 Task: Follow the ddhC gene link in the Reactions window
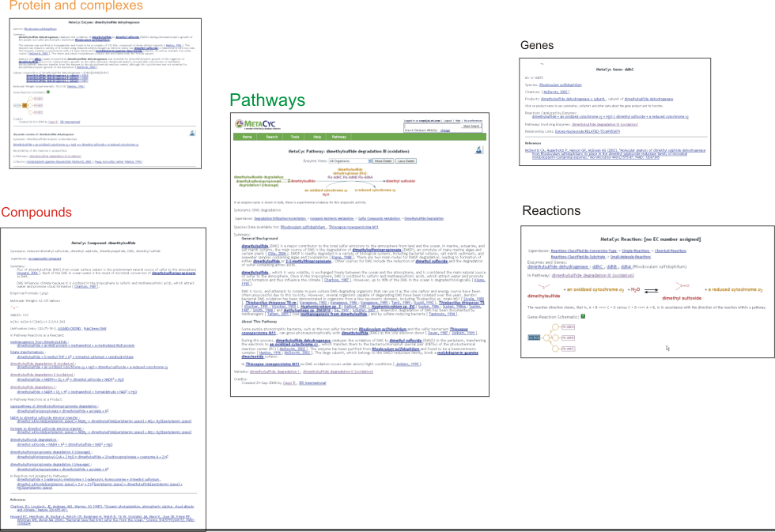click(x=598, y=268)
